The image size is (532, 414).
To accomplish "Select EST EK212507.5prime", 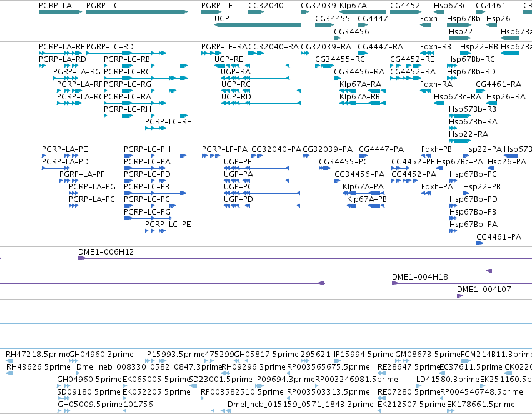I will point(379,411).
